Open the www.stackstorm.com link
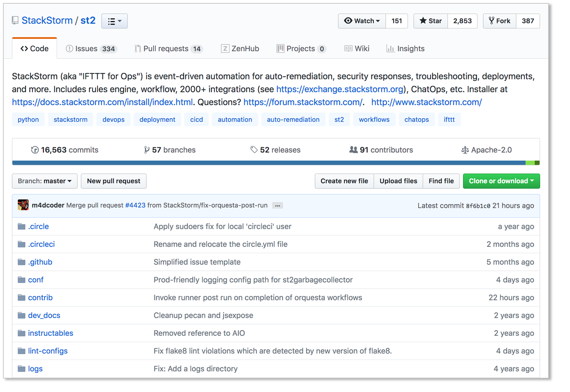570x392 pixels. pyautogui.click(x=426, y=102)
